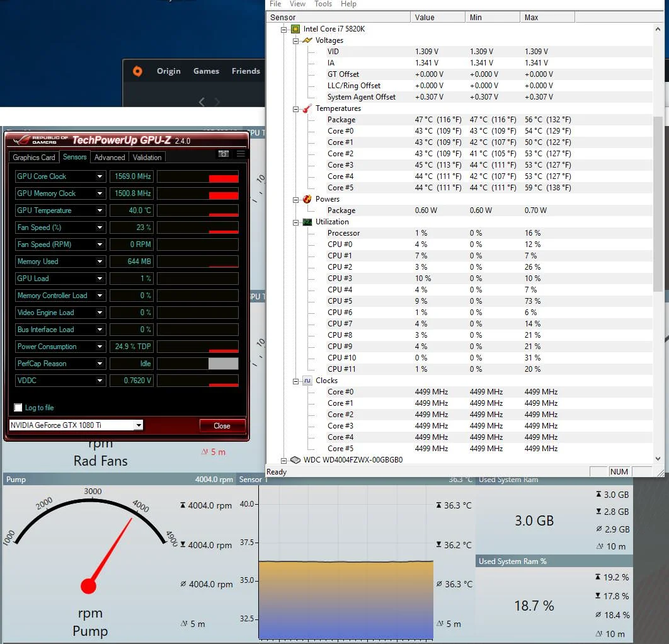Collapse the Temperatures tree section
The height and width of the screenshot is (644, 669).
click(x=295, y=109)
